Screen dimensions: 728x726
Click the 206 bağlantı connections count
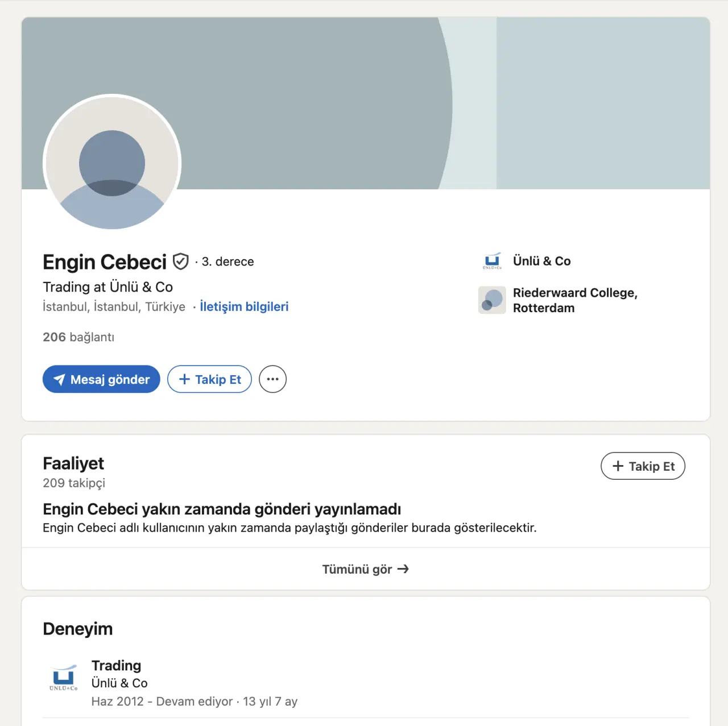point(78,337)
